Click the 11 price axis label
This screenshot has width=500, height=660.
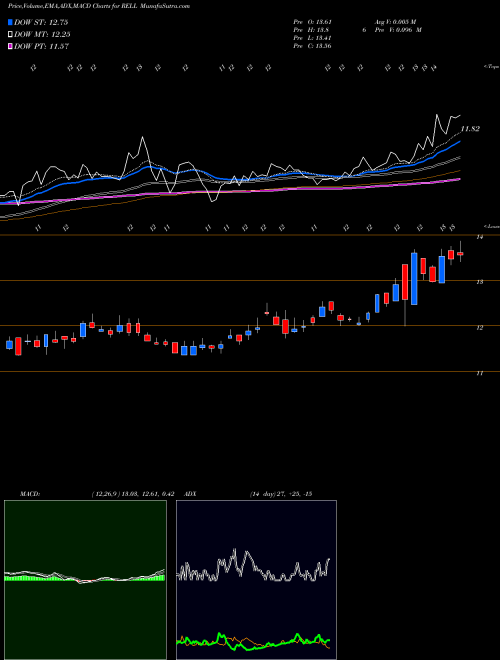click(479, 373)
